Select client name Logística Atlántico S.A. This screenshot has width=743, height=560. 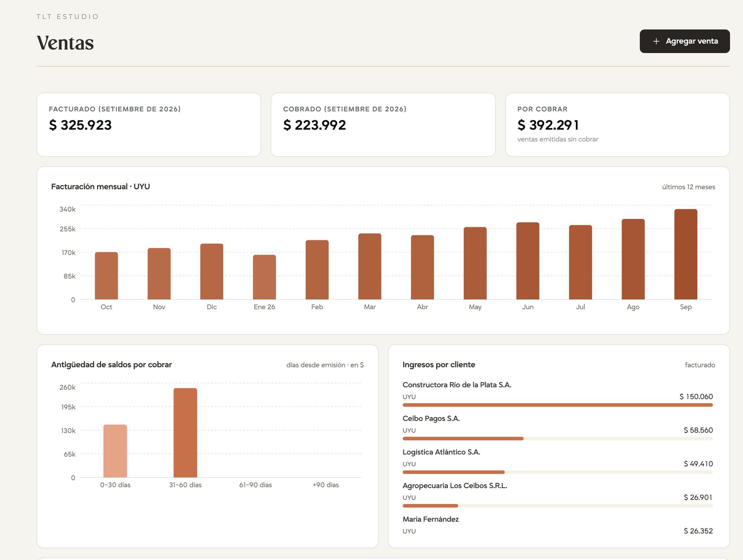click(x=441, y=452)
